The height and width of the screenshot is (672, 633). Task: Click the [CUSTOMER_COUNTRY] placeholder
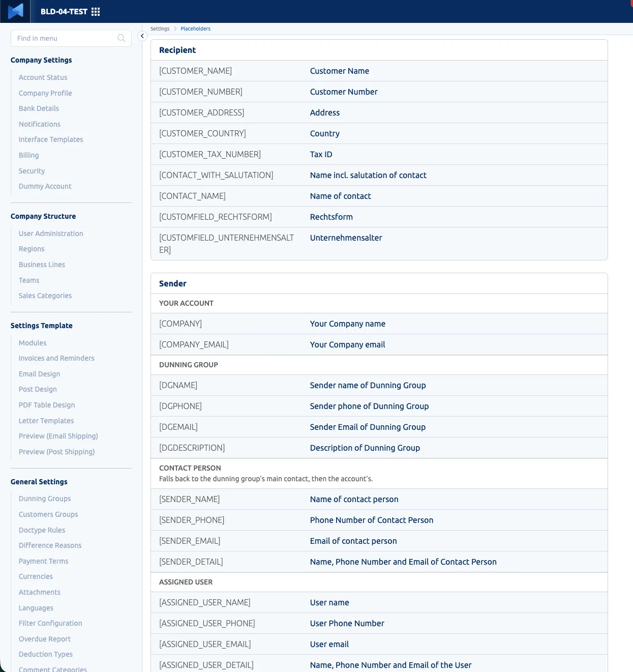click(202, 133)
